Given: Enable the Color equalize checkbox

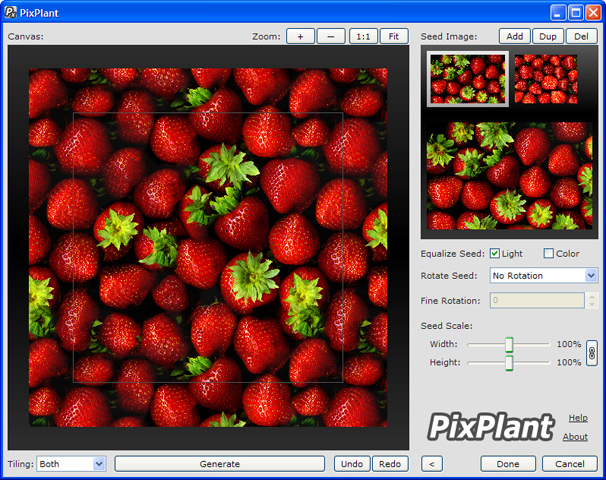Looking at the screenshot, I should coord(548,253).
